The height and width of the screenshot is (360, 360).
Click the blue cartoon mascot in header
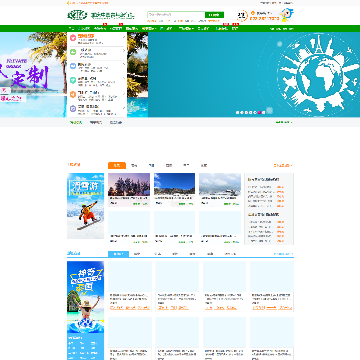[286, 15]
